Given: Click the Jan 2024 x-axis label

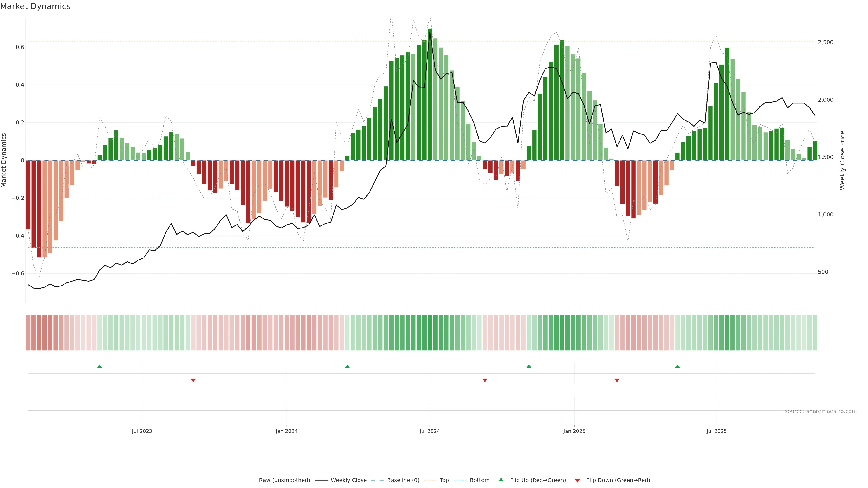Looking at the screenshot, I should pyautogui.click(x=286, y=431).
